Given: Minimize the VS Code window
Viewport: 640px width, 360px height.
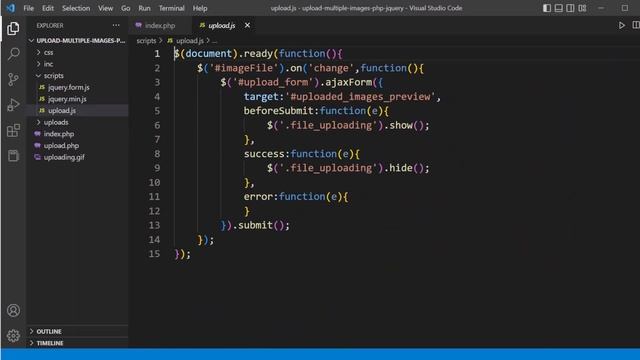Looking at the screenshot, I should pos(601,8).
